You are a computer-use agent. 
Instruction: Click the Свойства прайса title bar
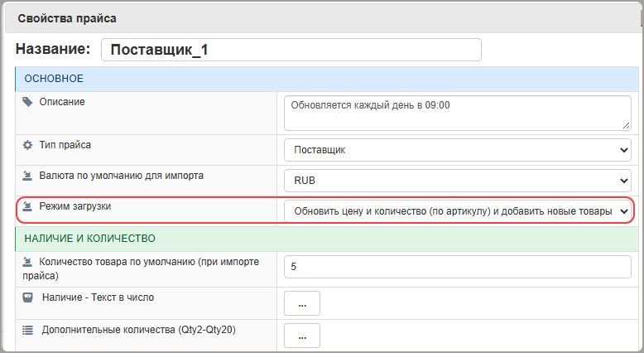[x=322, y=18]
